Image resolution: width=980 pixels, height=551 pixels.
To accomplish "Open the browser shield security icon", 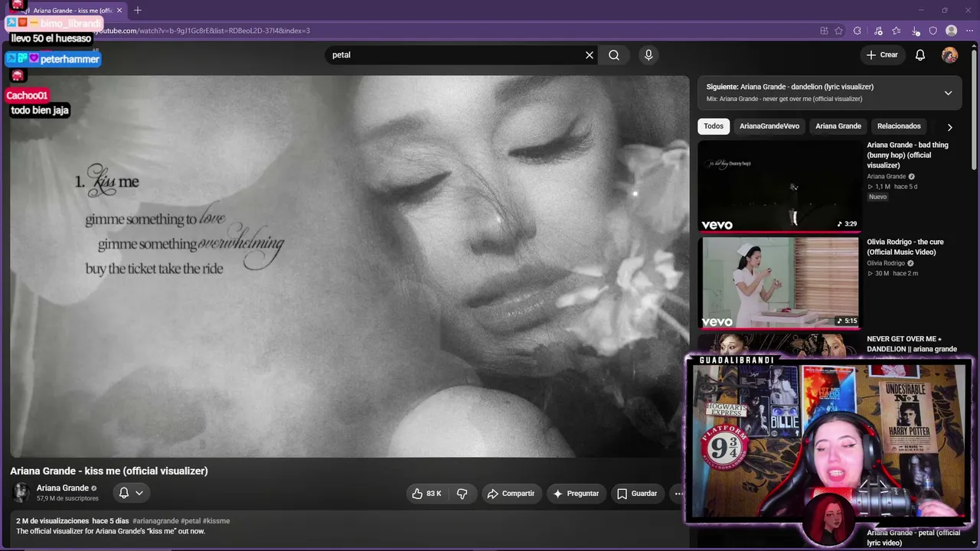I will tap(933, 31).
